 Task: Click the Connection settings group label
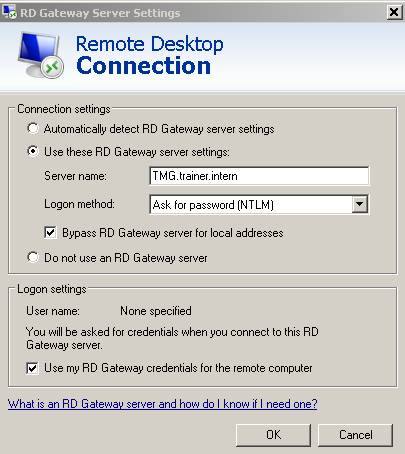click(64, 109)
